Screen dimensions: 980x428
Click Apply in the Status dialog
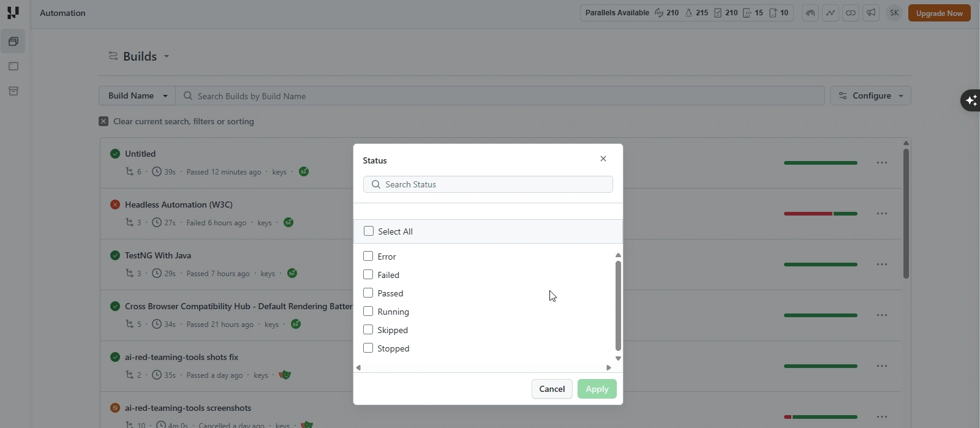click(x=597, y=389)
